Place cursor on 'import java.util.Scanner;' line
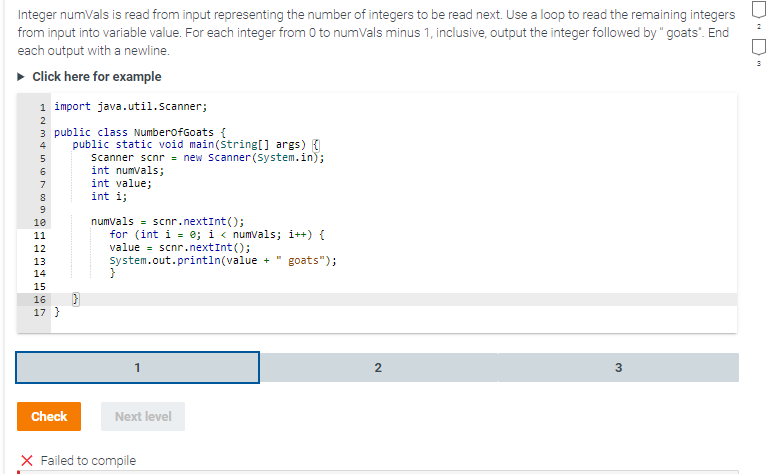The width and height of the screenshot is (774, 474). pos(131,107)
